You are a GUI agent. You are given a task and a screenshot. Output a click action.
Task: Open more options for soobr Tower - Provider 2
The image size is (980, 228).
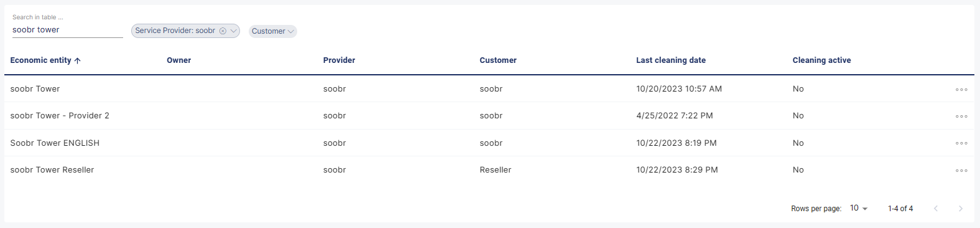tap(961, 116)
